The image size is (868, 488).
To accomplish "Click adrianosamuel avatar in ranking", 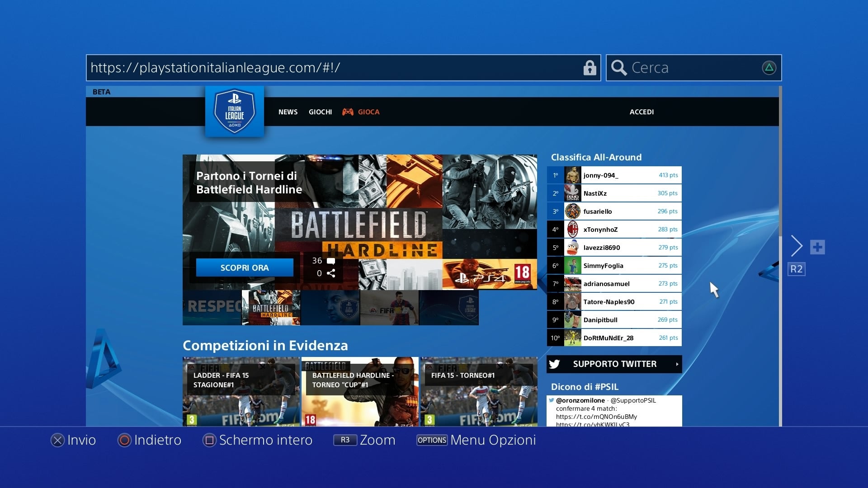I will point(573,283).
